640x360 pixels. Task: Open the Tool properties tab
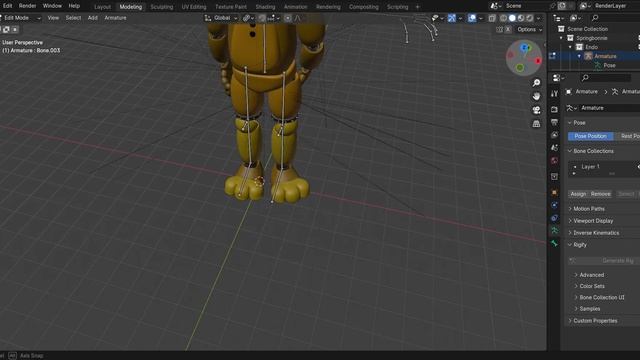tap(554, 94)
